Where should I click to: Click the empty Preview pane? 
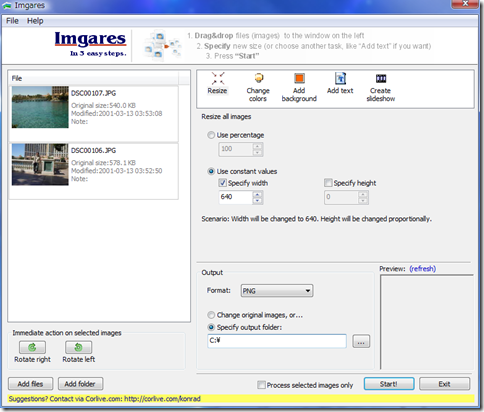(x=427, y=322)
